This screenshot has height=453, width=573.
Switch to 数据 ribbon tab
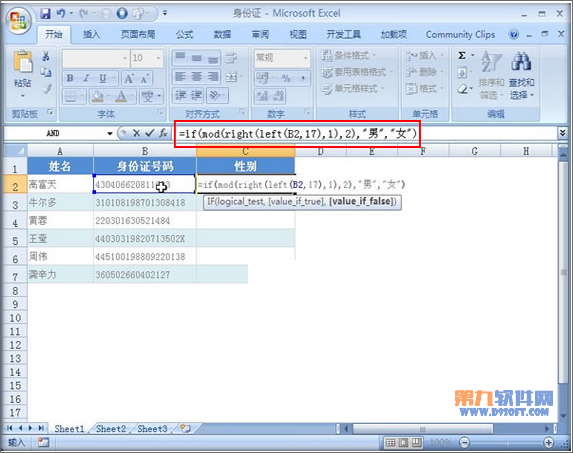pos(223,35)
